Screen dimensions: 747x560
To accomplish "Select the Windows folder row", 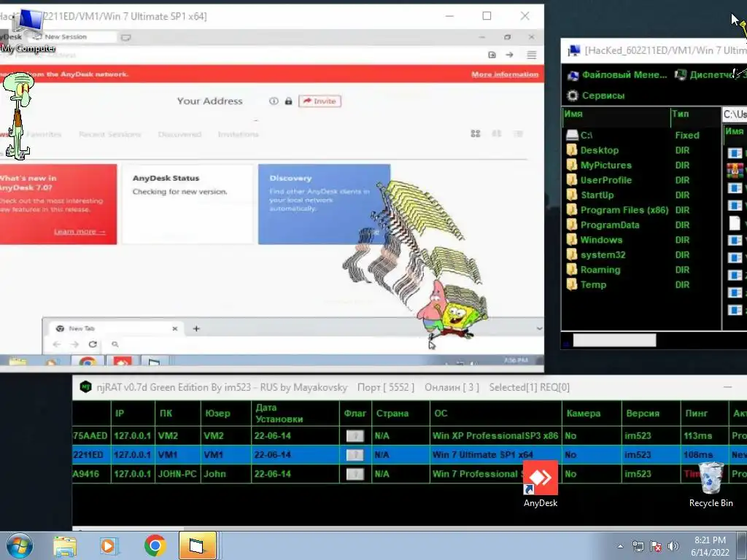I will pyautogui.click(x=641, y=240).
